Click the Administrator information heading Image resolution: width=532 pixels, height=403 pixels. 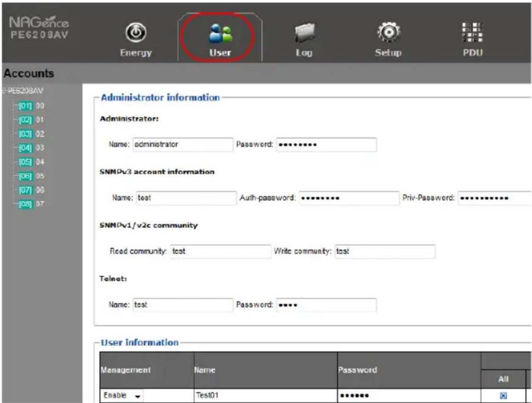160,98
